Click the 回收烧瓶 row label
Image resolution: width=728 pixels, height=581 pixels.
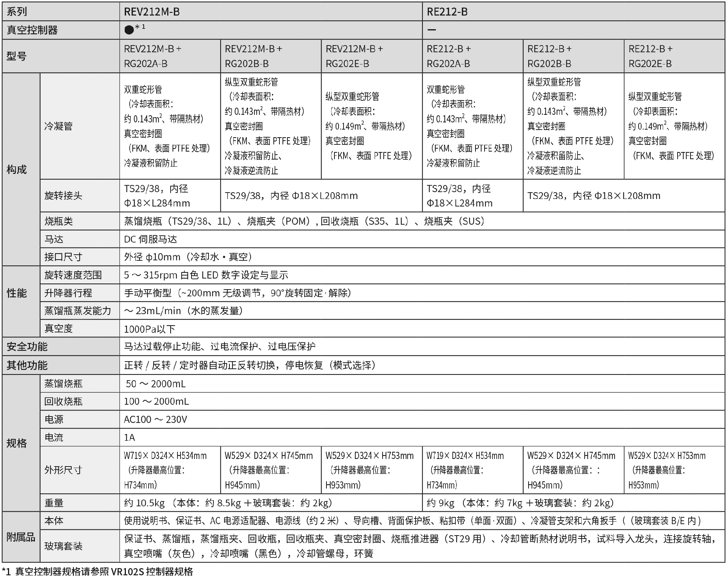pyautogui.click(x=63, y=401)
